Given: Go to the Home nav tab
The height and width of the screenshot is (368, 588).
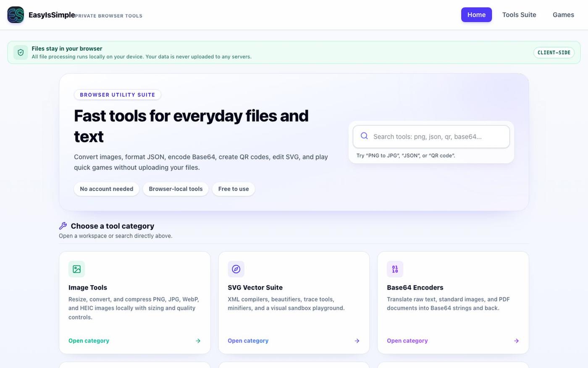Looking at the screenshot, I should [x=476, y=15].
